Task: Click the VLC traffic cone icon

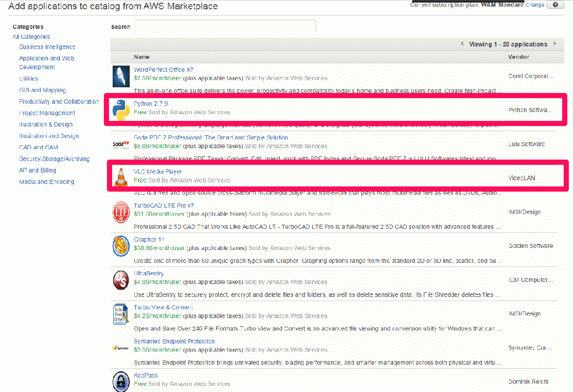Action: tap(121, 177)
